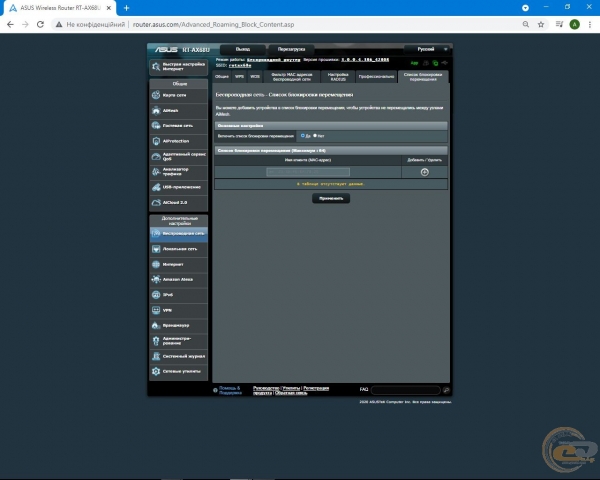Open the System Log (Системный журнал) section
Image resolution: width=600 pixels, height=480 pixels.
tap(179, 356)
